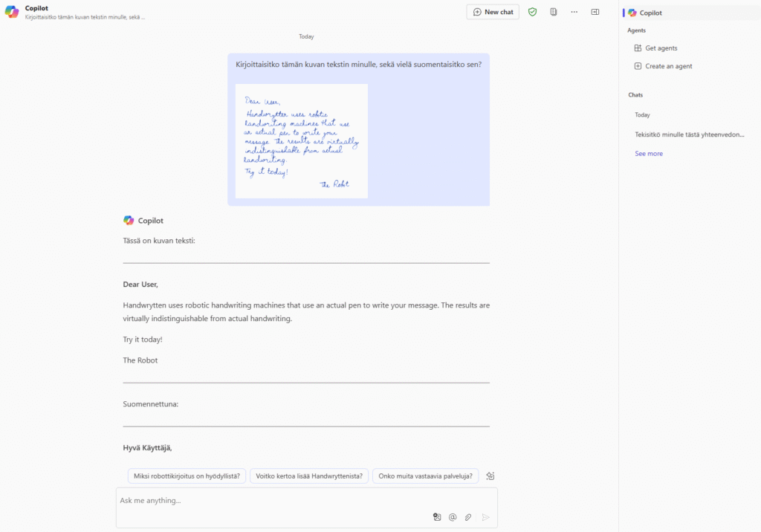Click the user message "Kirjoittaisitko tämän kuvan tekstin minulle..."
761x532 pixels.
pyautogui.click(x=359, y=65)
